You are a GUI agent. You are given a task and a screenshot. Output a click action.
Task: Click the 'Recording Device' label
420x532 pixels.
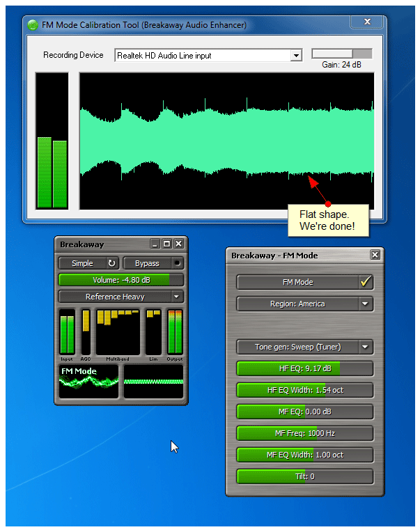[x=73, y=55]
